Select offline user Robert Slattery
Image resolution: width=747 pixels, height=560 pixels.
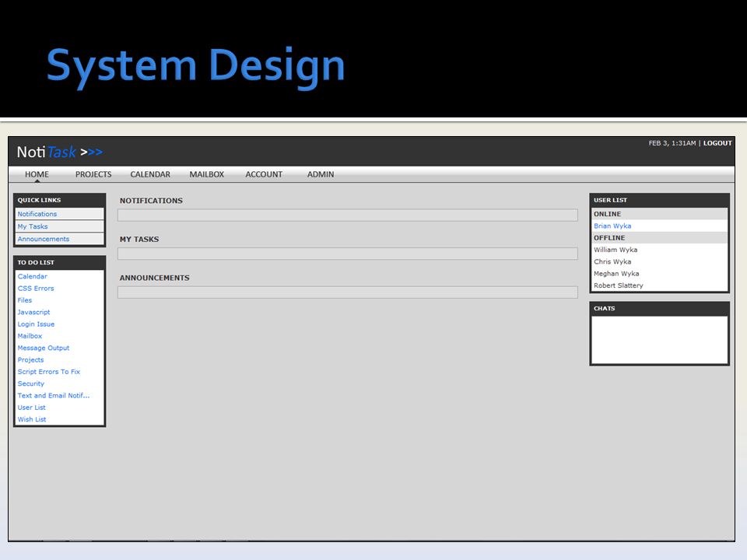[x=619, y=285]
